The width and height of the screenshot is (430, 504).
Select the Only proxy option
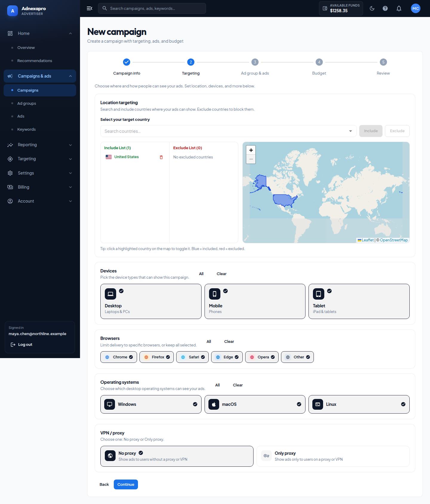(333, 456)
